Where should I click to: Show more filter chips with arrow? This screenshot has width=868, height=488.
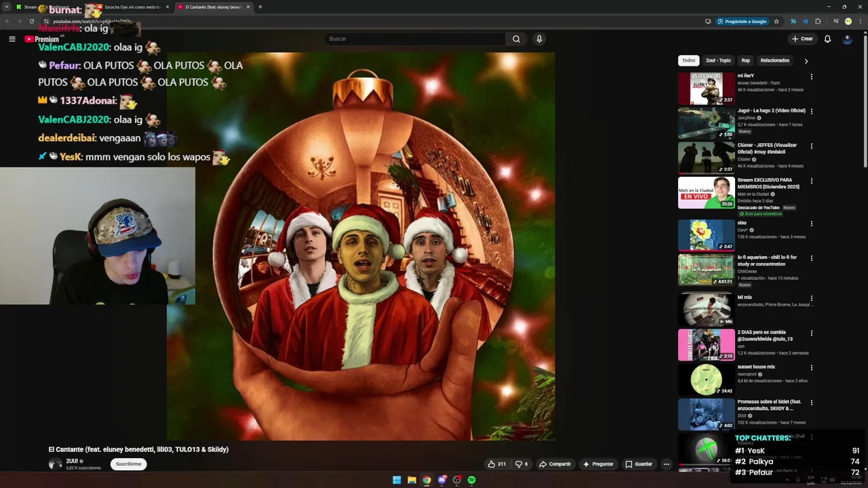(x=806, y=61)
